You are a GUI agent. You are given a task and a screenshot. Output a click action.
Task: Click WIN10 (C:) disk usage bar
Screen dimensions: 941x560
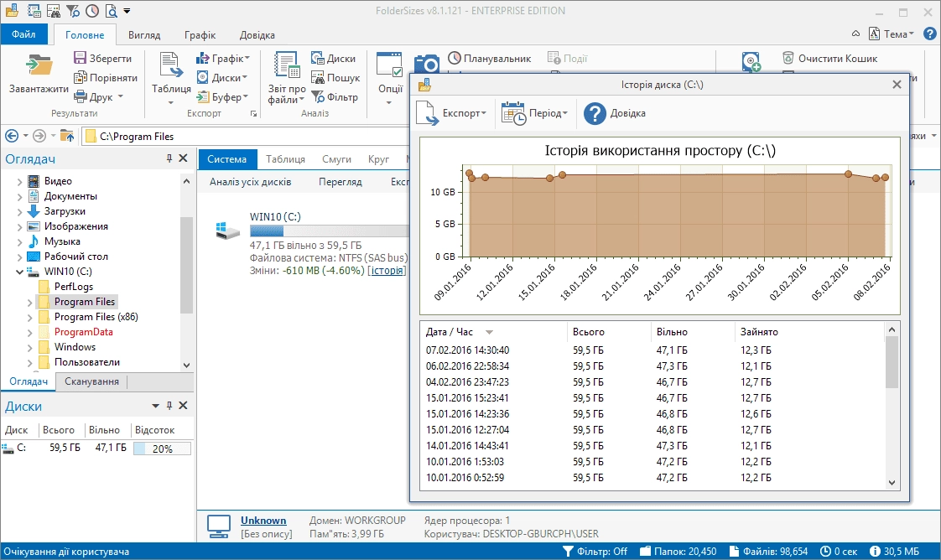pyautogui.click(x=329, y=231)
